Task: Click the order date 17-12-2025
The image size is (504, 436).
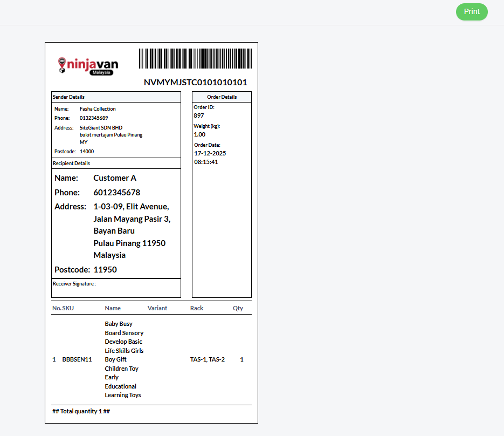Action: coord(210,153)
